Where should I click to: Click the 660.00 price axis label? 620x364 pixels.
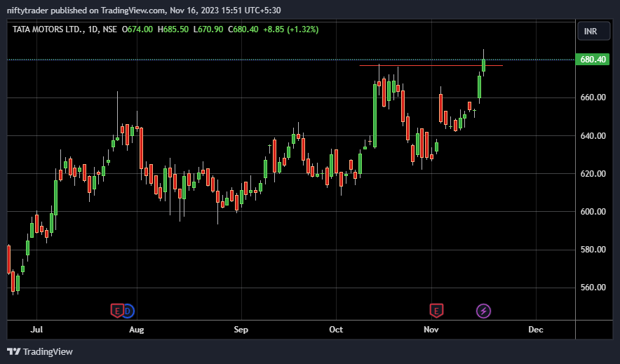coord(593,97)
